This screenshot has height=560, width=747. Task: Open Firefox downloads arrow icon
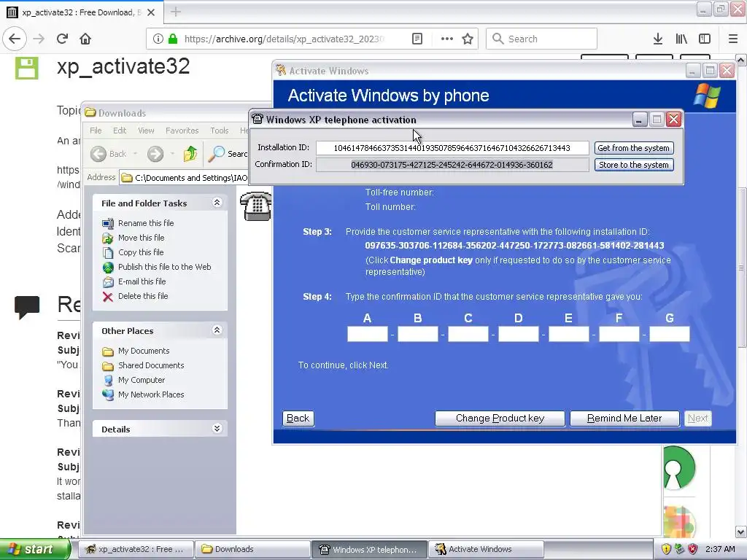(x=658, y=39)
